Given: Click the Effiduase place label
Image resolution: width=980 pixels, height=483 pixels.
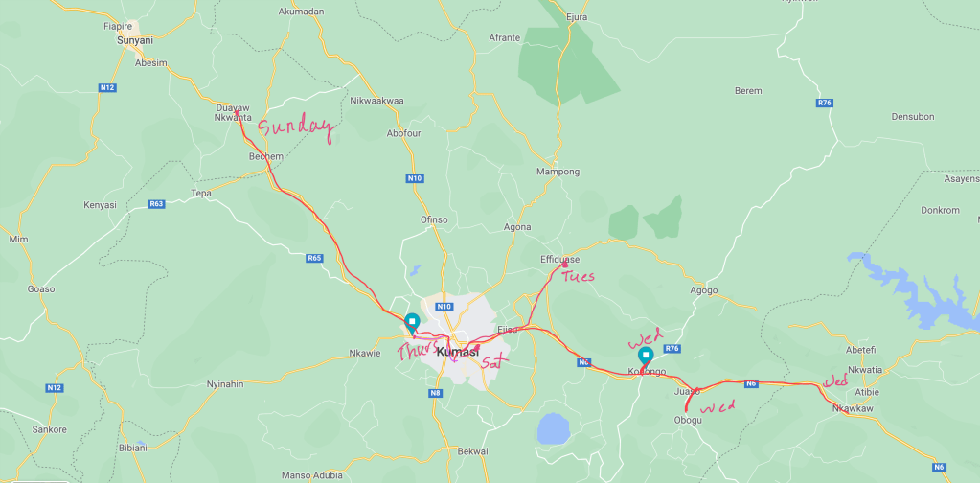Looking at the screenshot, I should coord(560,259).
